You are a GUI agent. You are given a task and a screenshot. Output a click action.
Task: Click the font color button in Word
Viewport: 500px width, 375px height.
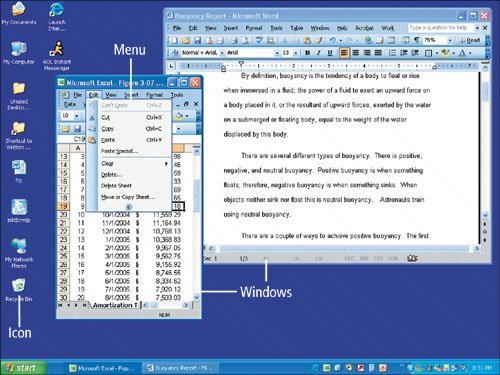click(x=462, y=53)
